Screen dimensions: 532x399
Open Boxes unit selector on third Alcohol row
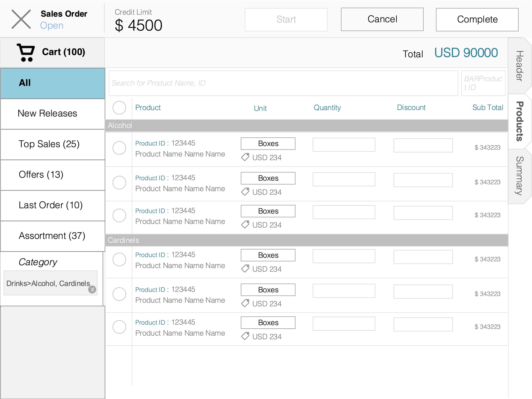[268, 211]
